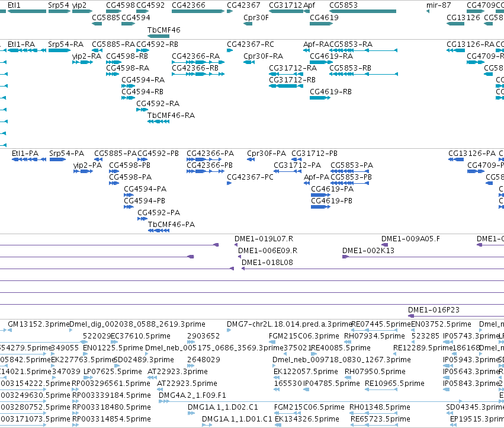Open the Etl1-PA protein feature
The image size is (504, 428).
pyautogui.click(x=29, y=159)
